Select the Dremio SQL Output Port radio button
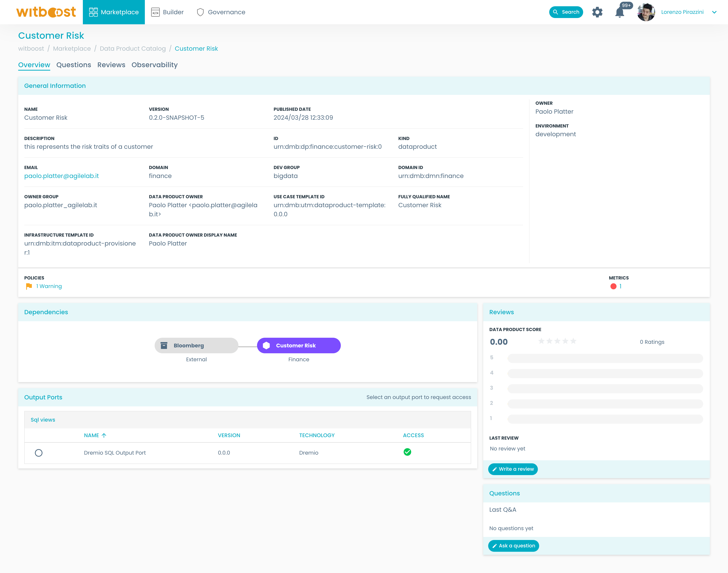728x573 pixels. click(x=38, y=453)
